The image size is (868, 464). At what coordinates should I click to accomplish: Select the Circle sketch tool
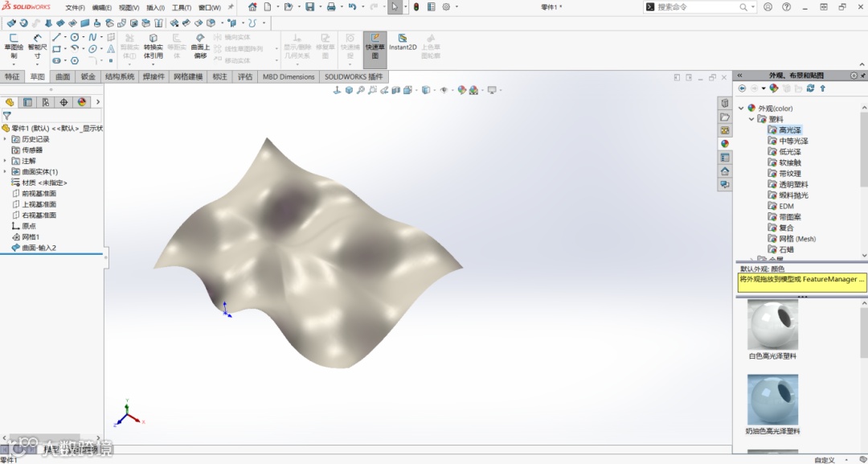click(74, 37)
